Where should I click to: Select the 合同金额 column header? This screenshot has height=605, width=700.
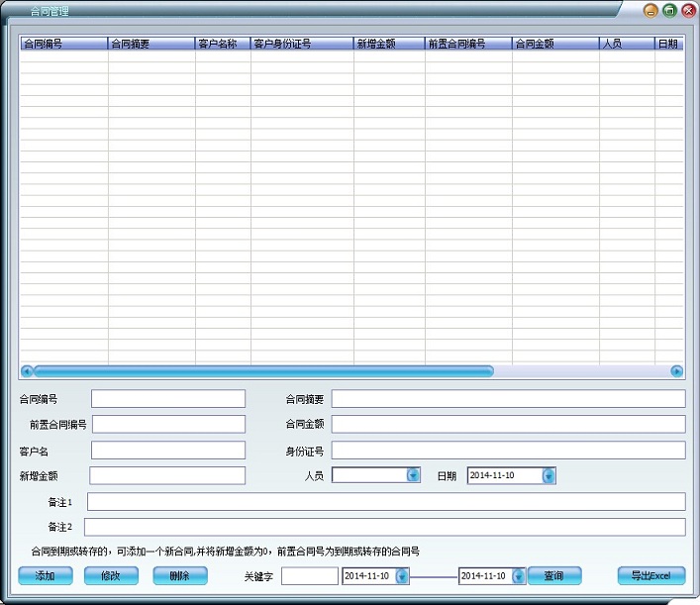pos(555,45)
